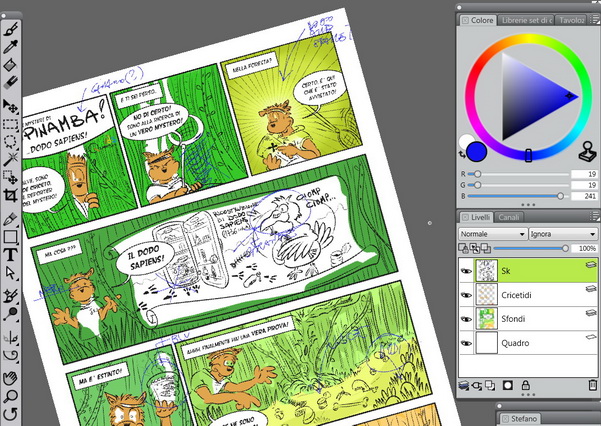Close the Livelli panel tab

[x=465, y=217]
